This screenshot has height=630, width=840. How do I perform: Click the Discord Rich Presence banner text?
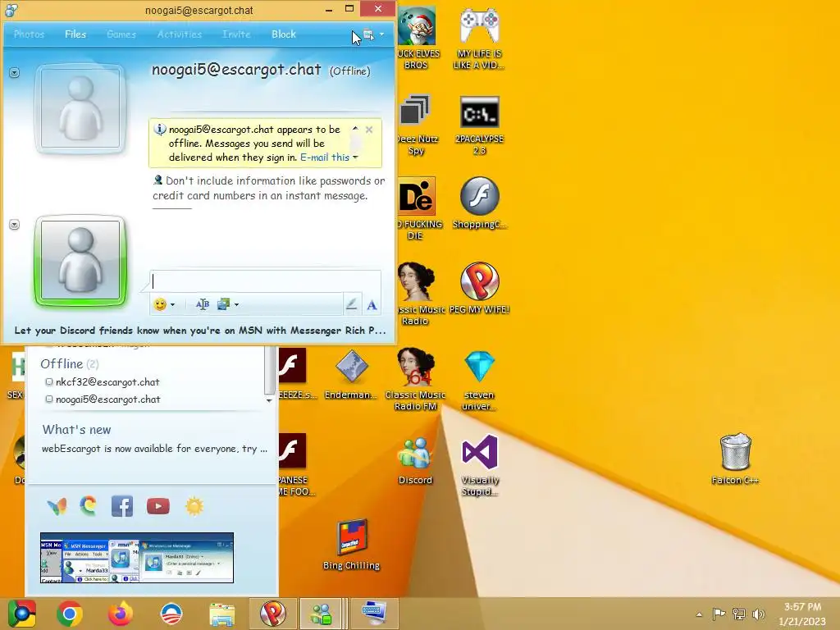(x=200, y=331)
